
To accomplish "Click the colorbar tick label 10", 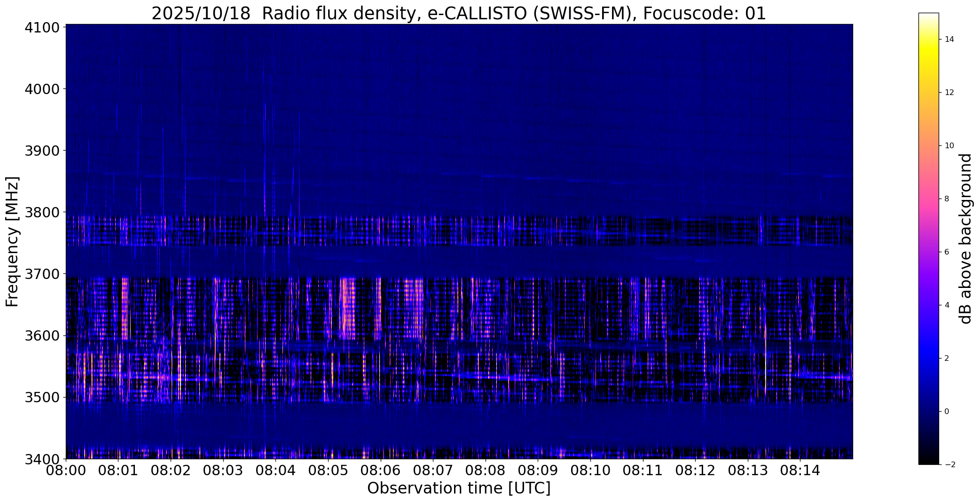I will 949,146.
